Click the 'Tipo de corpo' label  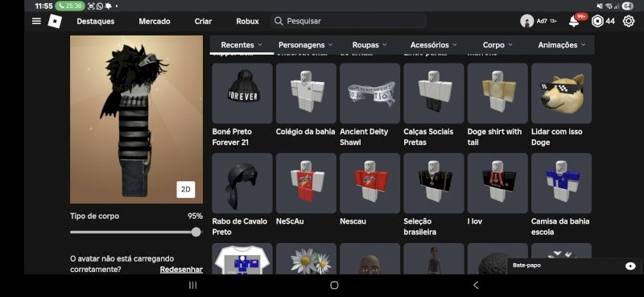94,216
